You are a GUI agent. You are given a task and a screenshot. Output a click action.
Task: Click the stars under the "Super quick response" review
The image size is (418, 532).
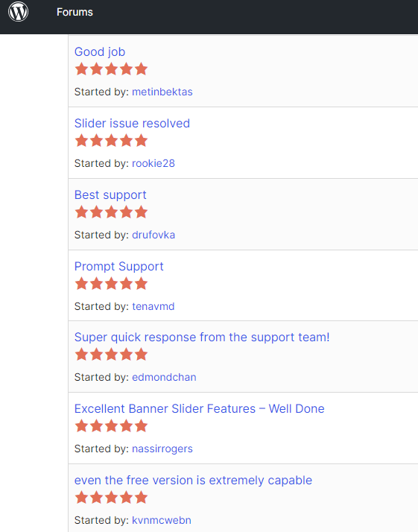[111, 355]
